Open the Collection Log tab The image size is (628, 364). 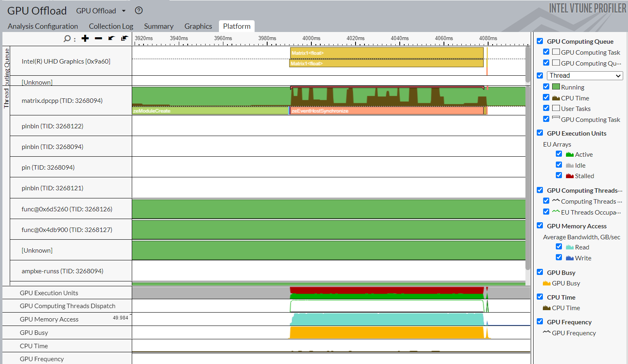(x=111, y=26)
